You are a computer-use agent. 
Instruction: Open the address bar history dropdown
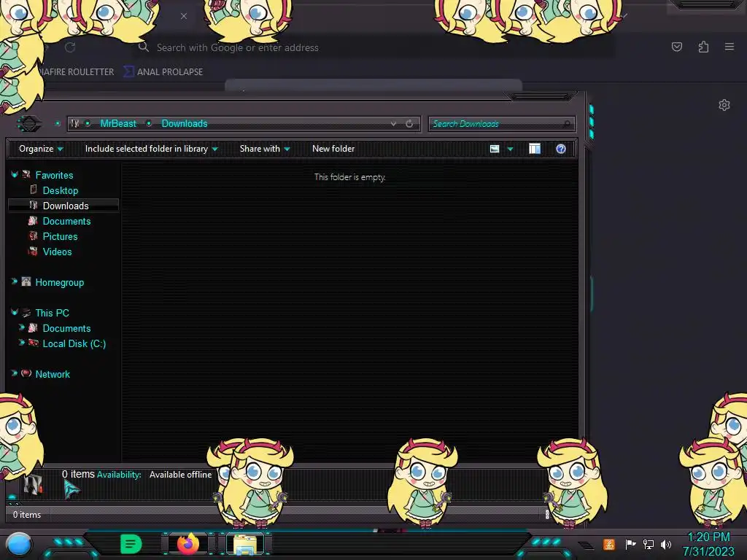coord(393,123)
